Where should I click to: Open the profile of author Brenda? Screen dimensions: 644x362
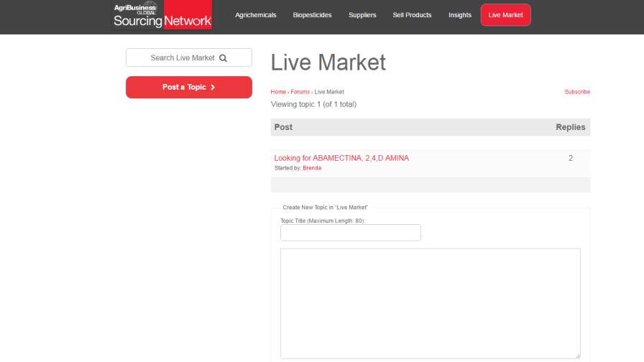pyautogui.click(x=312, y=168)
